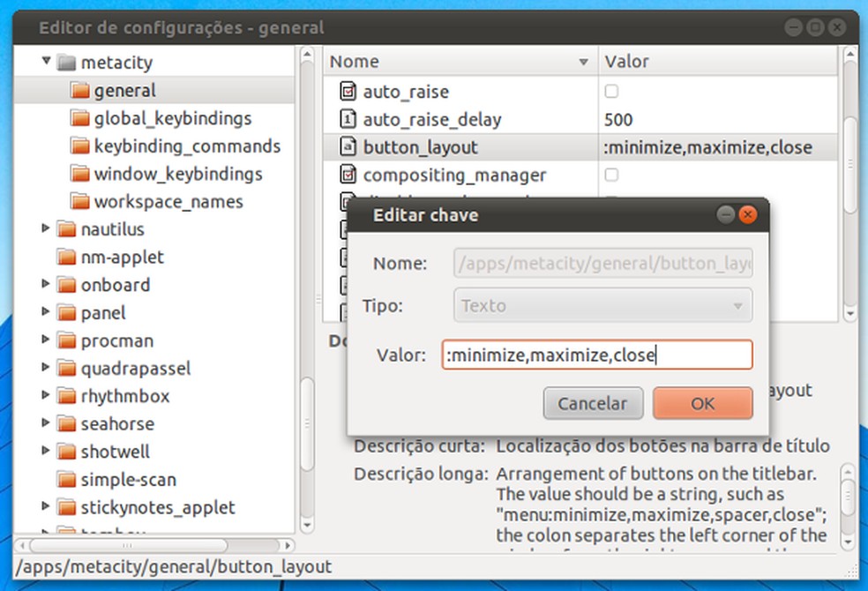
Task: Click the stickynotes_applet folder icon
Action: coord(66,507)
